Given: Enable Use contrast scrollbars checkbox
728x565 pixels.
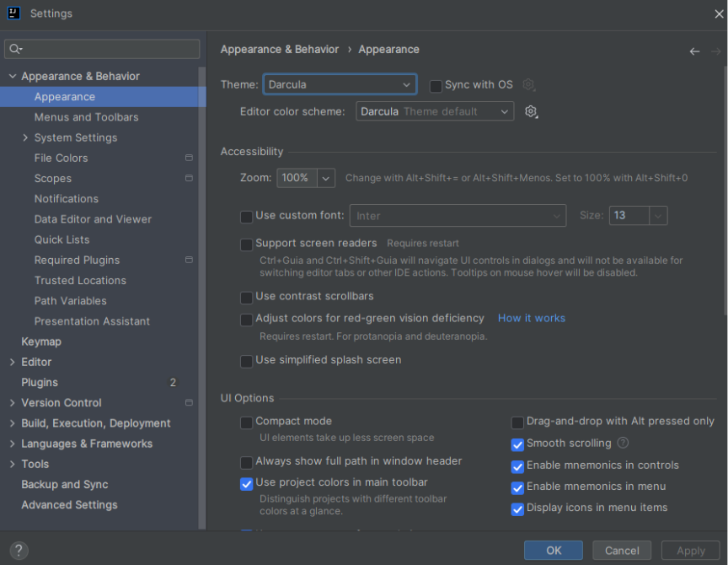Looking at the screenshot, I should coord(246,298).
